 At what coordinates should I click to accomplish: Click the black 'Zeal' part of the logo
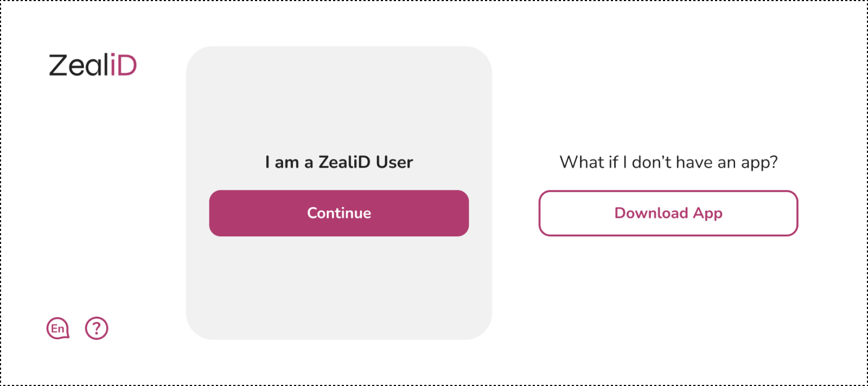79,65
